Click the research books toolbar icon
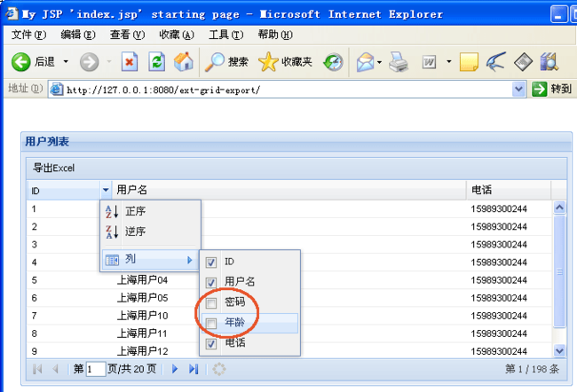 (549, 62)
